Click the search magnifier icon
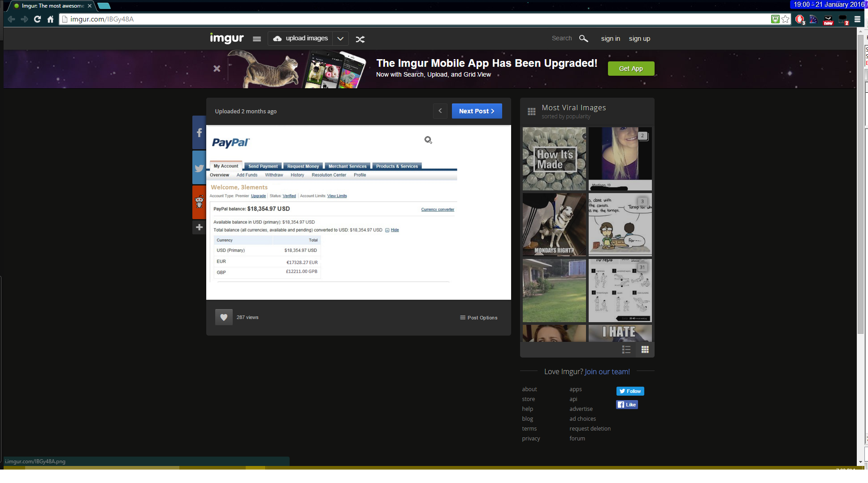The height and width of the screenshot is (483, 868). coord(583,39)
